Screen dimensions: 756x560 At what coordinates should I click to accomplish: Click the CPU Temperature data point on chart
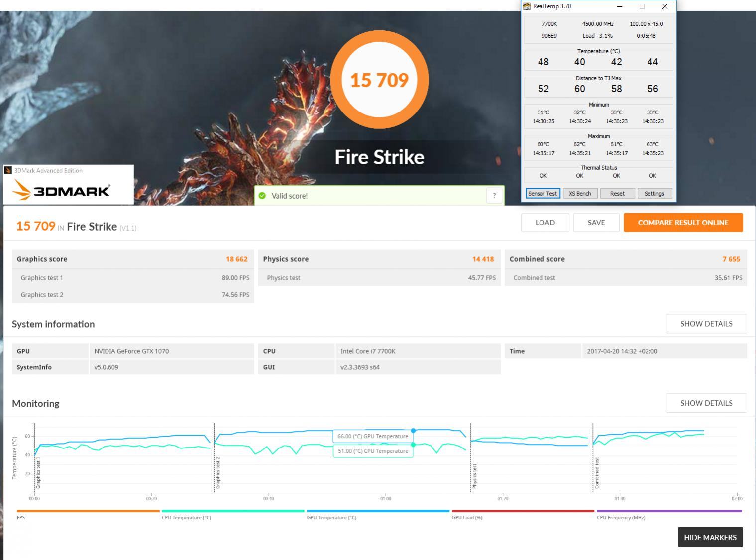[x=413, y=445]
